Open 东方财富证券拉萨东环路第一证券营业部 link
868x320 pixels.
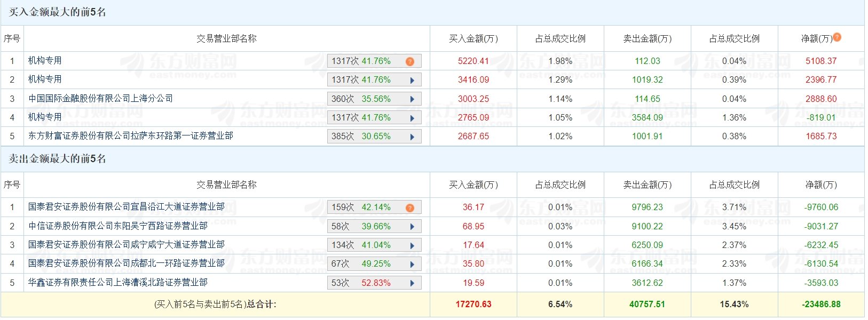[x=131, y=136]
